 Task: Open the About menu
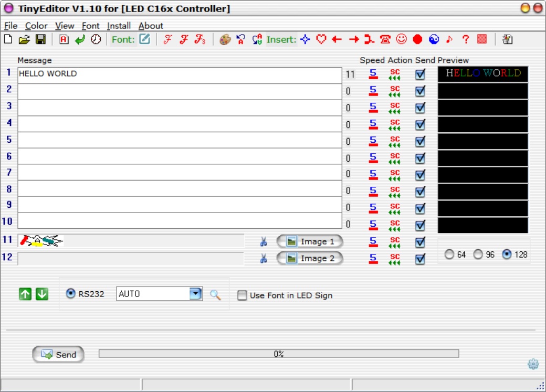[151, 26]
